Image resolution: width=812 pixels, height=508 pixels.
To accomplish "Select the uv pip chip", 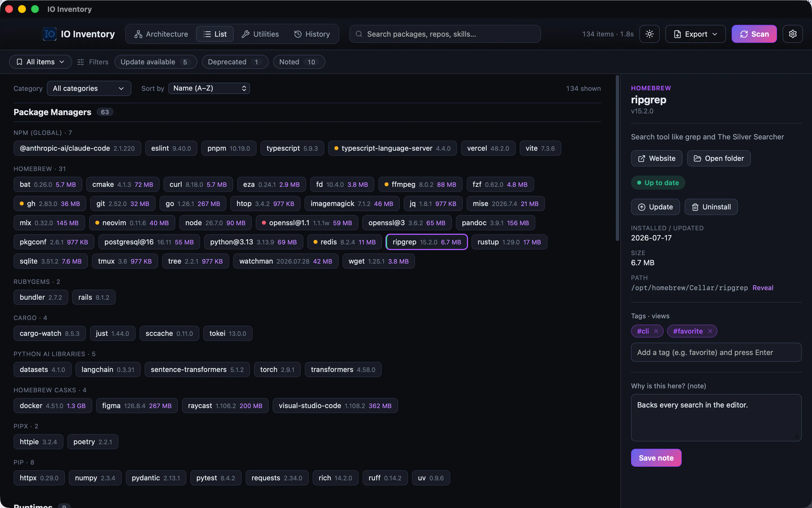I will tap(431, 478).
